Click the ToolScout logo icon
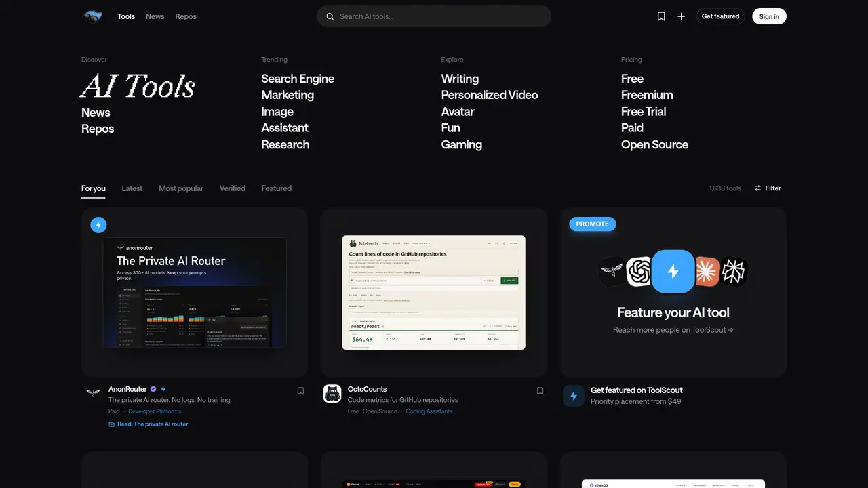Screen dimensions: 868x488 pos(93,16)
